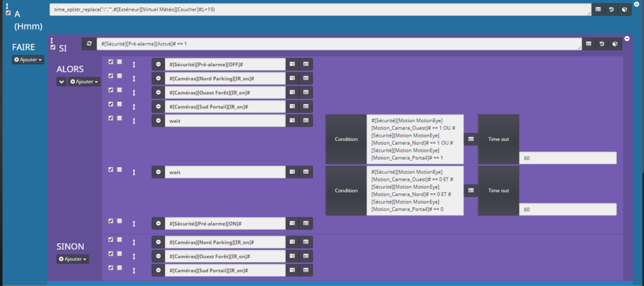Remove the Ouest Forêt IR_on action in ALORS

point(158,93)
